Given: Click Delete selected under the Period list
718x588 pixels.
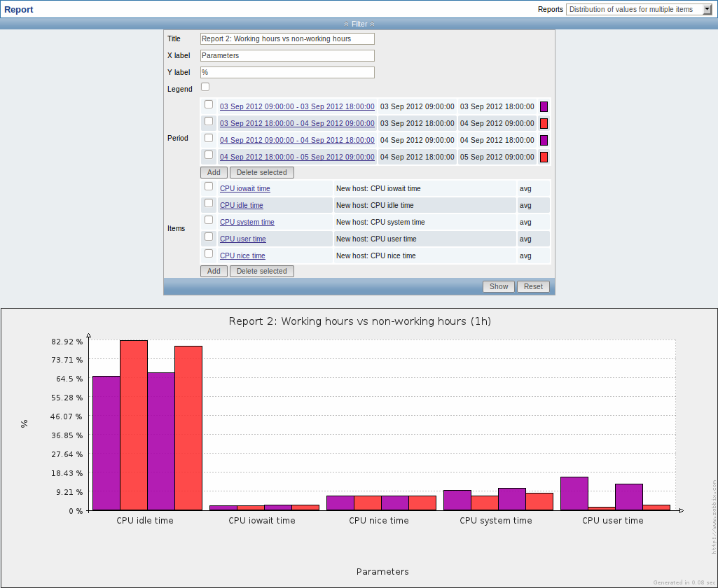Looking at the screenshot, I should tap(262, 172).
